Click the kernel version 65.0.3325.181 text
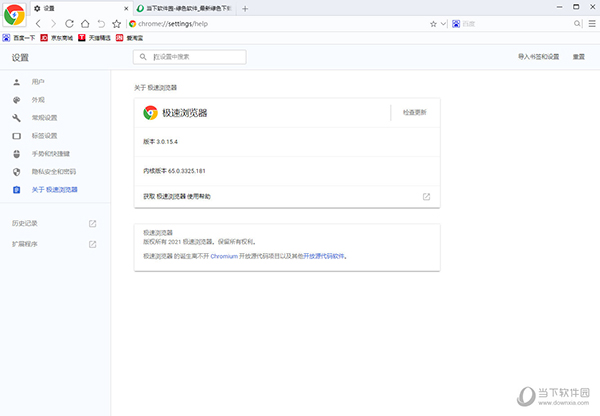The height and width of the screenshot is (416, 600). click(174, 171)
